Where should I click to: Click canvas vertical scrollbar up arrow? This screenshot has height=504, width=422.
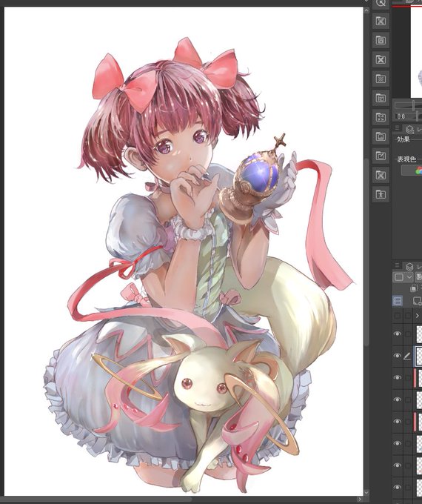click(366, 10)
